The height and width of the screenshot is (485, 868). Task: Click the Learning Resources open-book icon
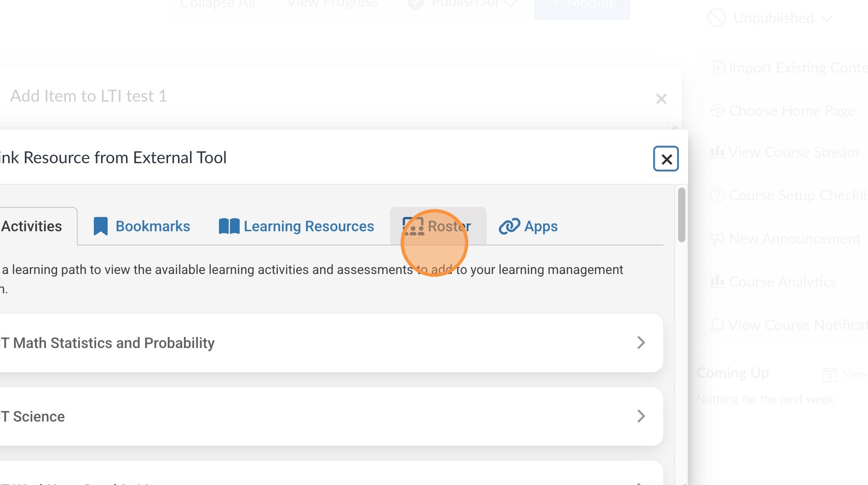pos(229,226)
